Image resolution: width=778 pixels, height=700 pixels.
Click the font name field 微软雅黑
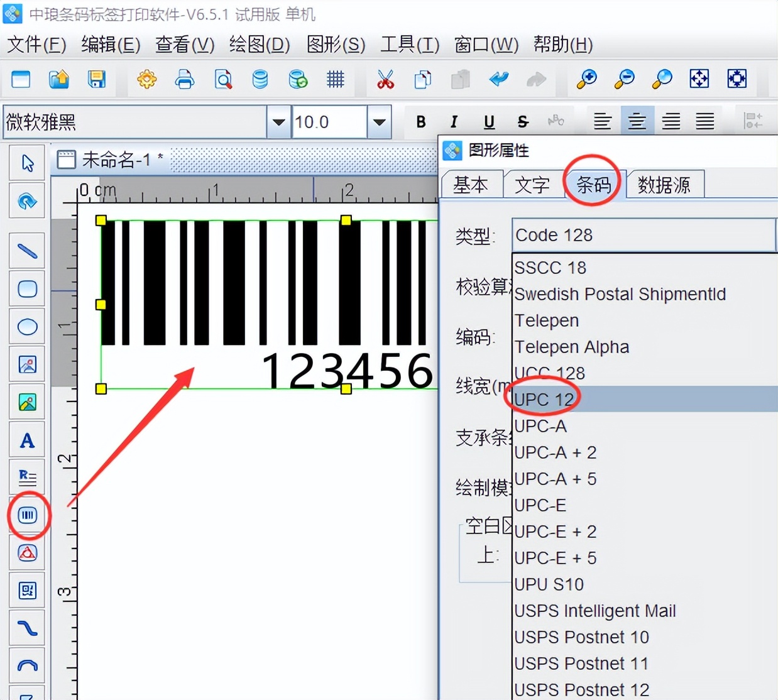(x=134, y=122)
